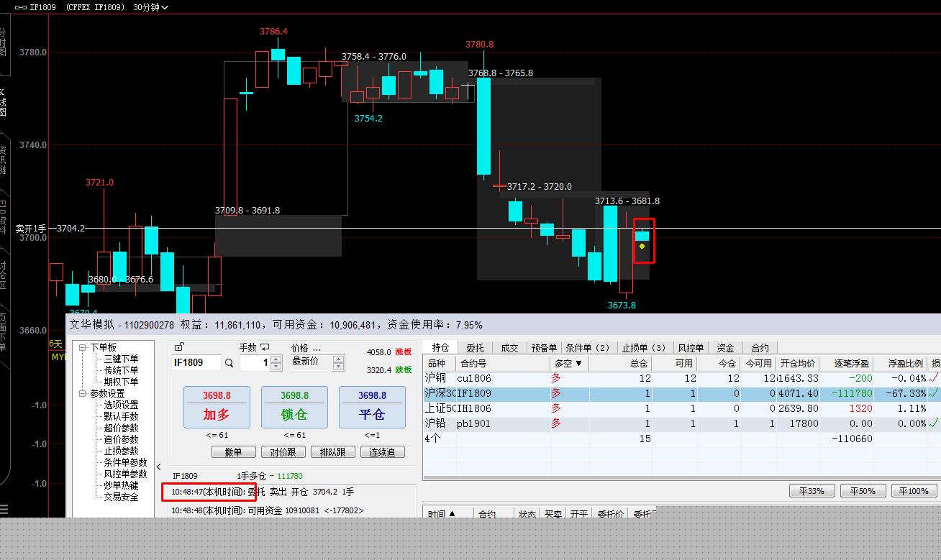Click the green check mark in IF1809 row

tap(935, 393)
